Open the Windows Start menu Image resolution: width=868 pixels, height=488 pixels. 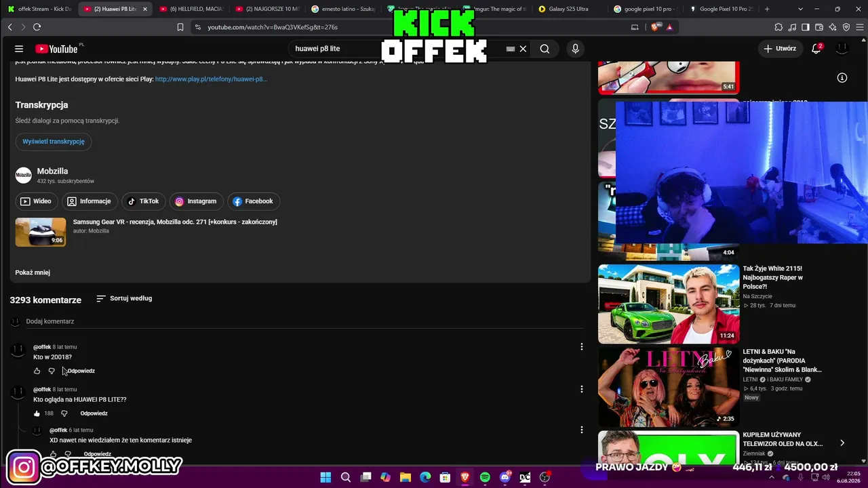pyautogui.click(x=325, y=477)
